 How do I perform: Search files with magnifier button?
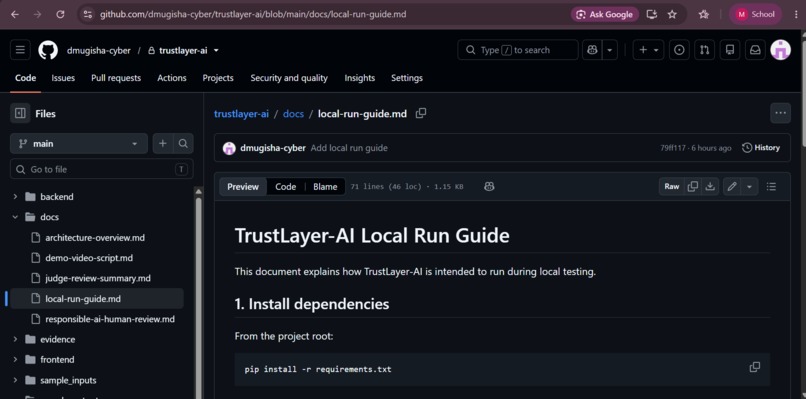point(183,143)
